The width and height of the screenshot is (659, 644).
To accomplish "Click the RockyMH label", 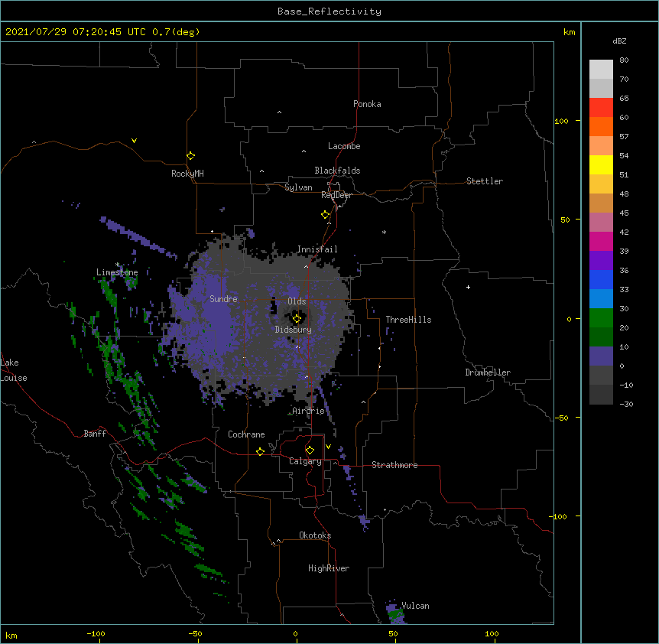I will click(187, 174).
